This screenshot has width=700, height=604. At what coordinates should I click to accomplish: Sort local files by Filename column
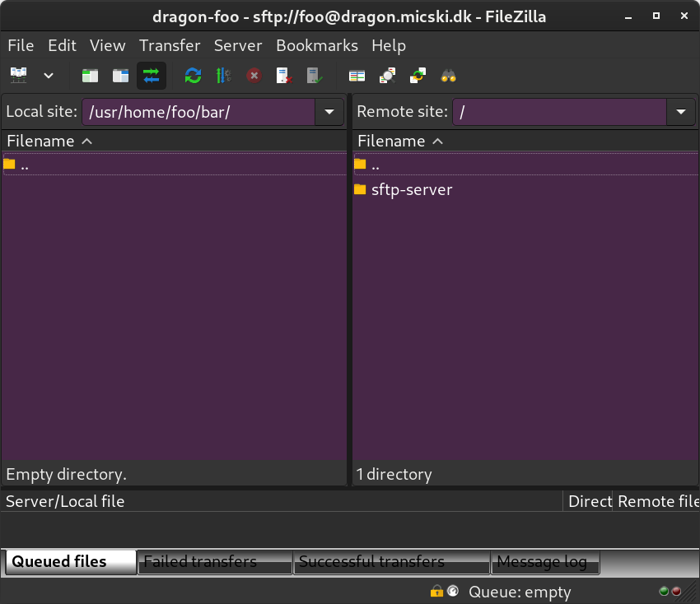click(175, 141)
